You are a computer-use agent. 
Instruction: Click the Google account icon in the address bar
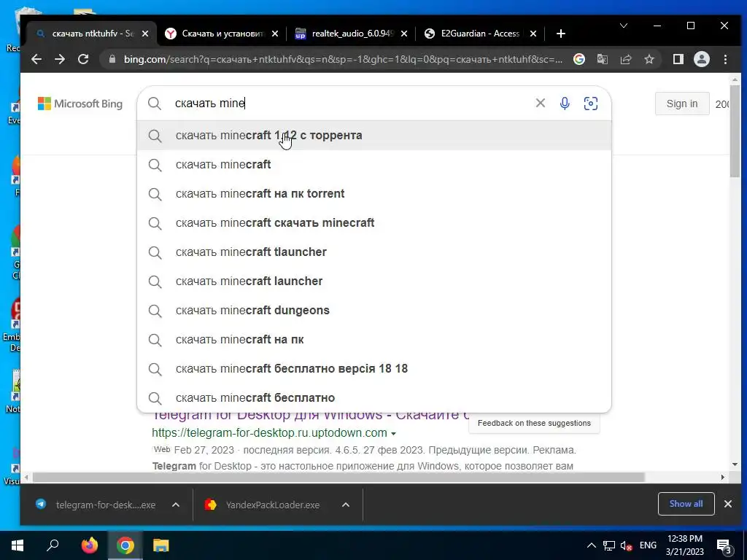578,59
